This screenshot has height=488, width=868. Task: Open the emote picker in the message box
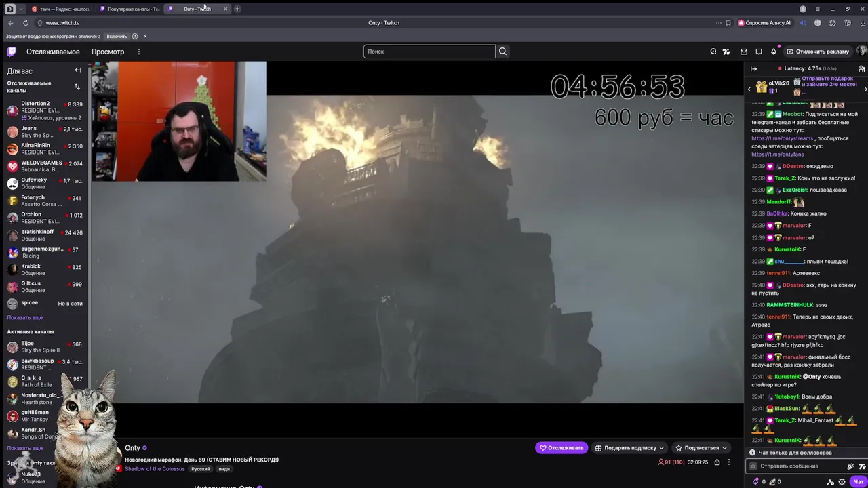[850, 466]
